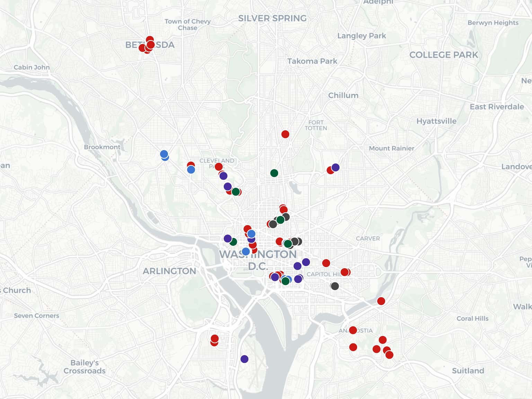Click the red marker over the Anacostia label
Viewport: 532px width, 399px height.
(353, 330)
